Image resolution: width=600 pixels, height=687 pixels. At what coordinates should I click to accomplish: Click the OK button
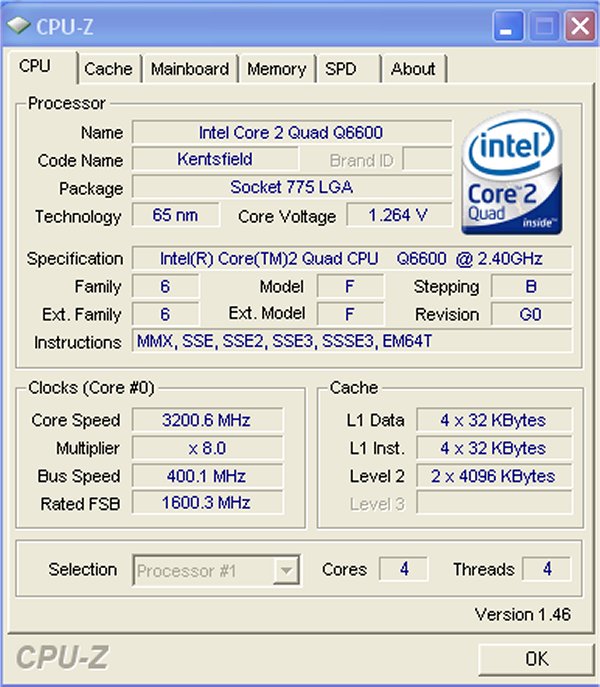tap(536, 659)
